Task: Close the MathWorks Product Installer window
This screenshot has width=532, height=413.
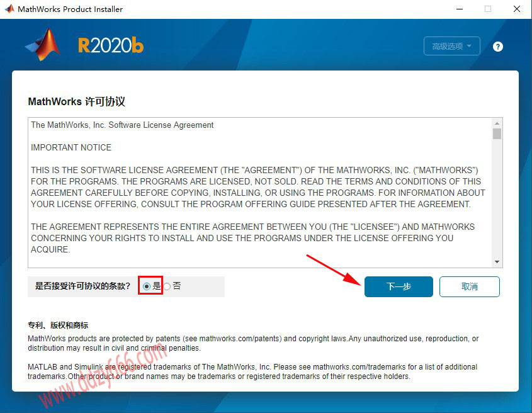Action: click(x=517, y=9)
